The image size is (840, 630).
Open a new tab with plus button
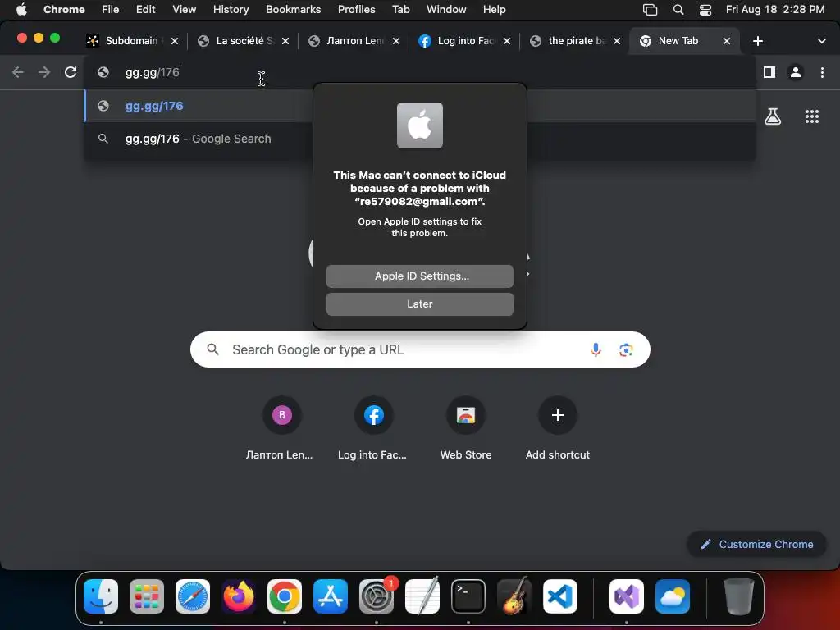757,41
